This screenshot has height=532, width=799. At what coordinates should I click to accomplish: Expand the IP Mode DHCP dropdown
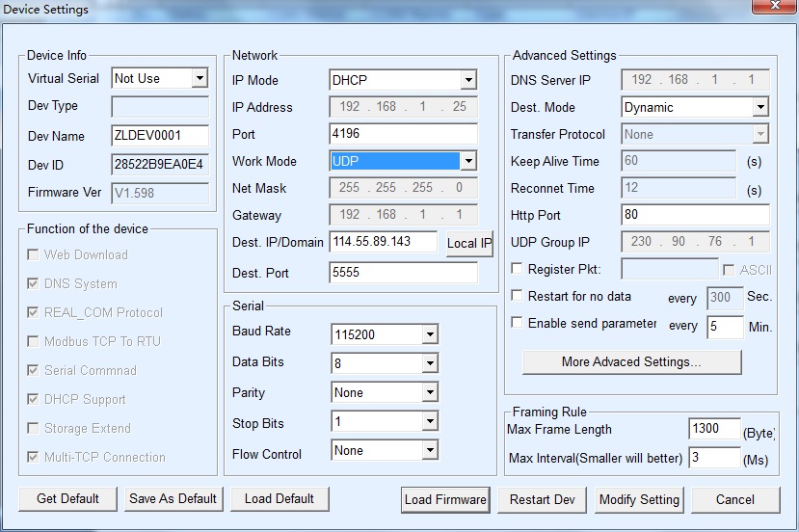pos(467,80)
